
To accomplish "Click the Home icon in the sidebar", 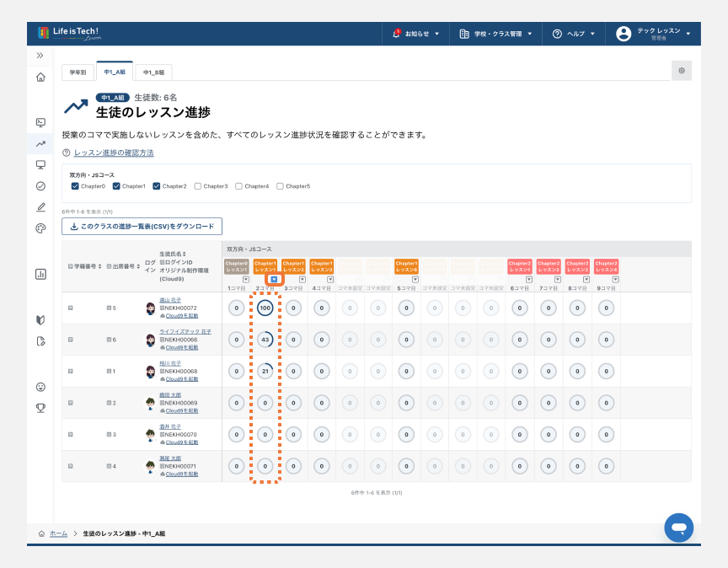I will click(x=40, y=78).
